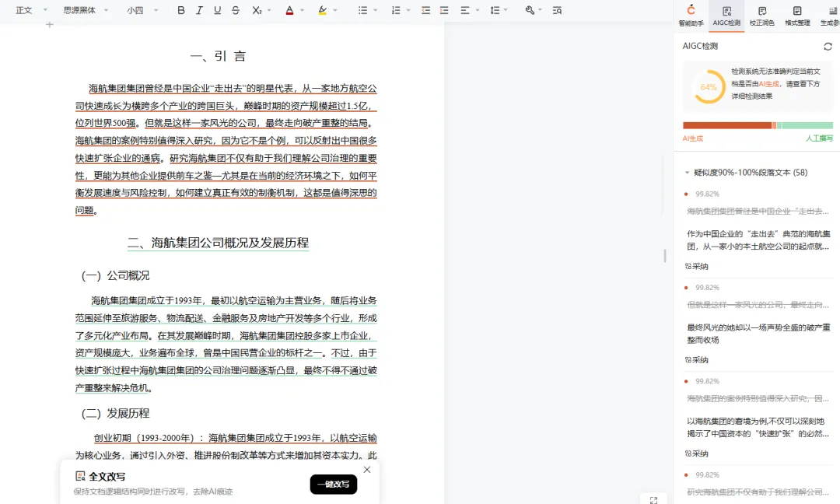Insert a numbered list

pyautogui.click(x=396, y=10)
